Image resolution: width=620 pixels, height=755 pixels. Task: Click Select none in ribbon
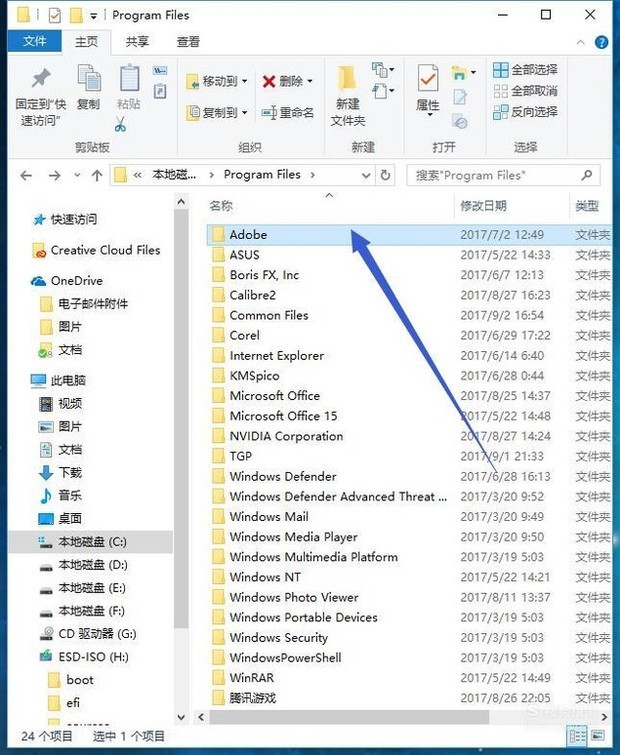pos(525,91)
